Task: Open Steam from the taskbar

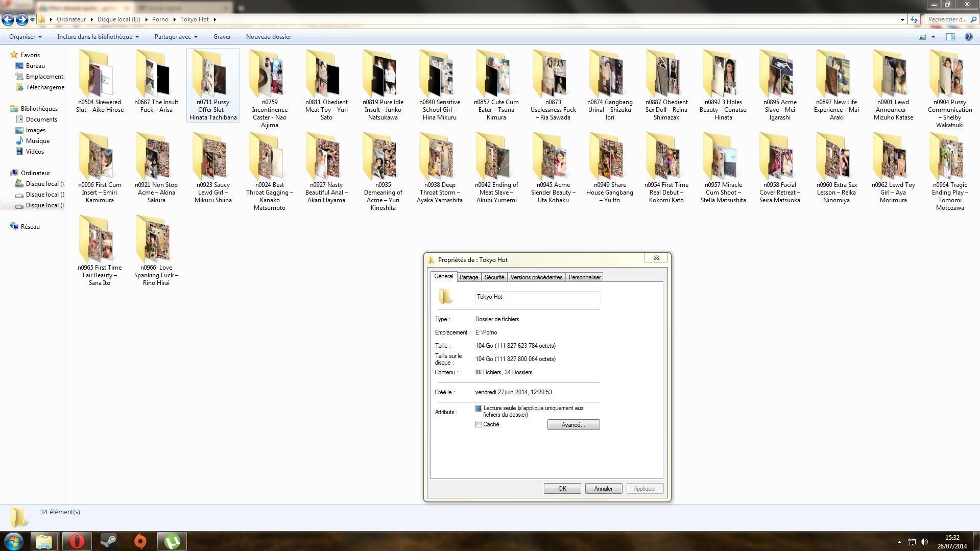Action: coord(108,541)
